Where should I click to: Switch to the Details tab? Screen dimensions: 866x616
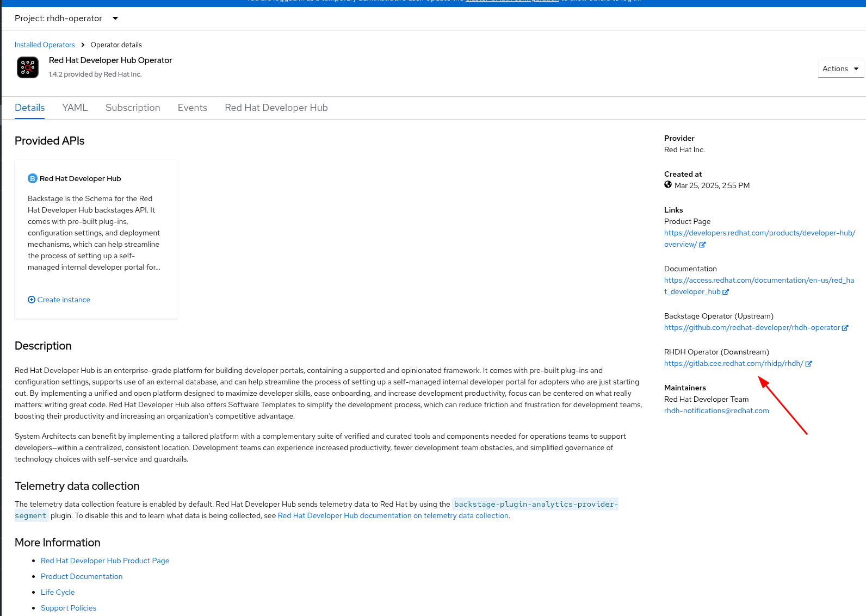30,108
